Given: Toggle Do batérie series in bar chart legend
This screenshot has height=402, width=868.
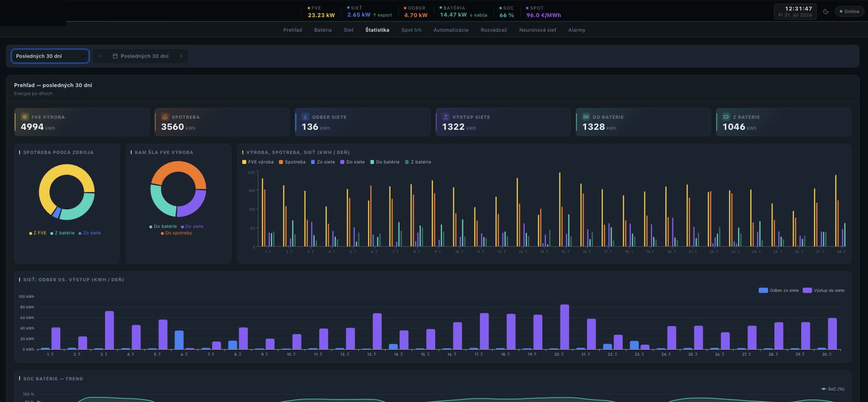Looking at the screenshot, I should (x=385, y=162).
